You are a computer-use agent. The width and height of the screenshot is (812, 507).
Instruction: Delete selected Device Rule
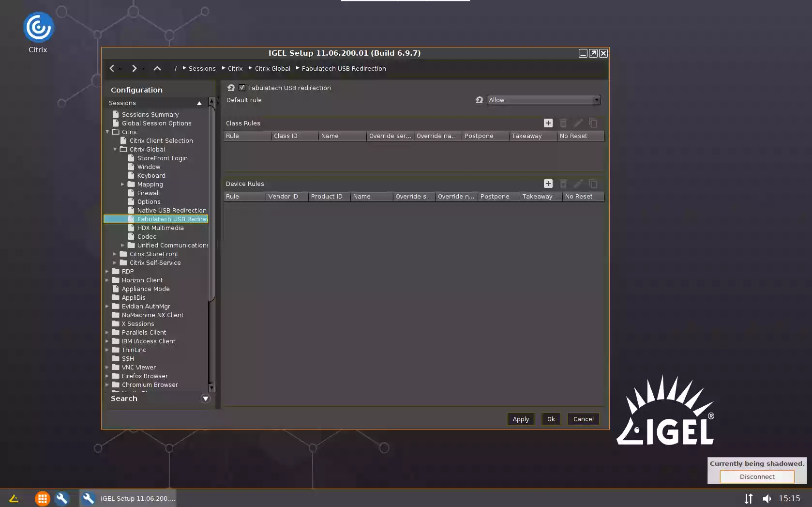pyautogui.click(x=563, y=184)
